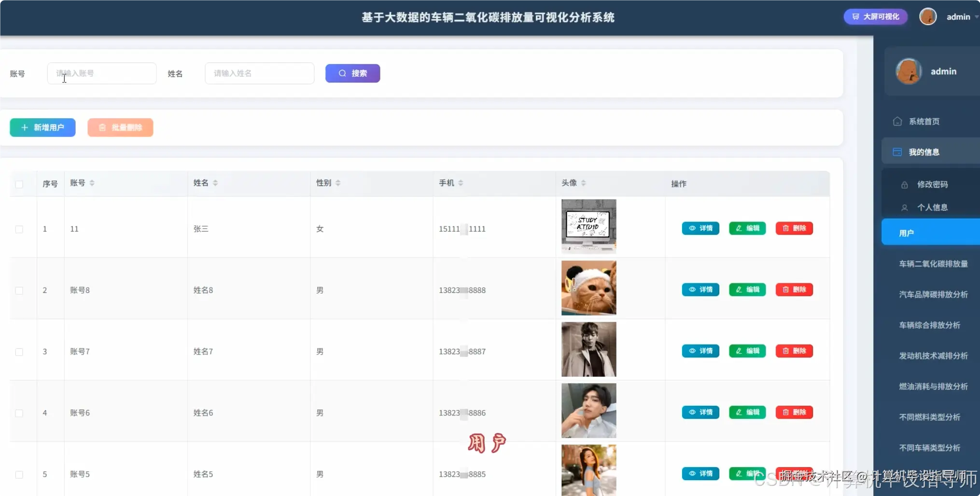Image resolution: width=980 pixels, height=496 pixels.
Task: Click the 删除 button for 姓名6
Action: (794, 412)
